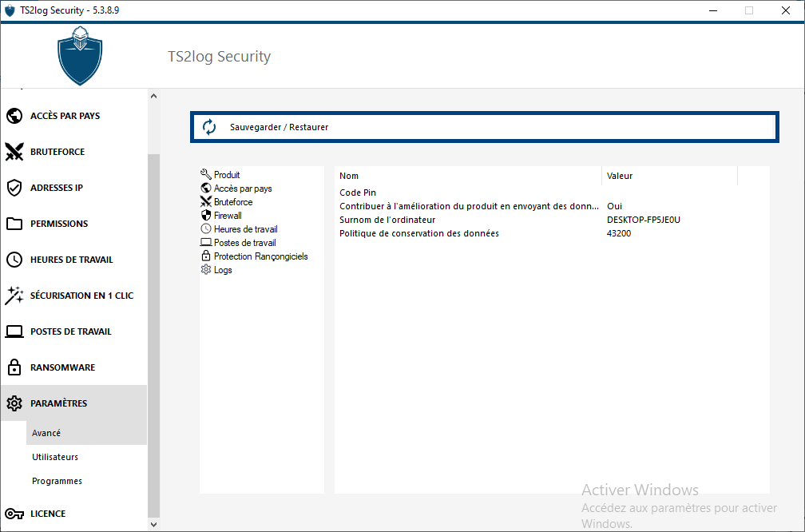This screenshot has width=805, height=532.
Task: Select Produit settings category
Action: (x=227, y=175)
